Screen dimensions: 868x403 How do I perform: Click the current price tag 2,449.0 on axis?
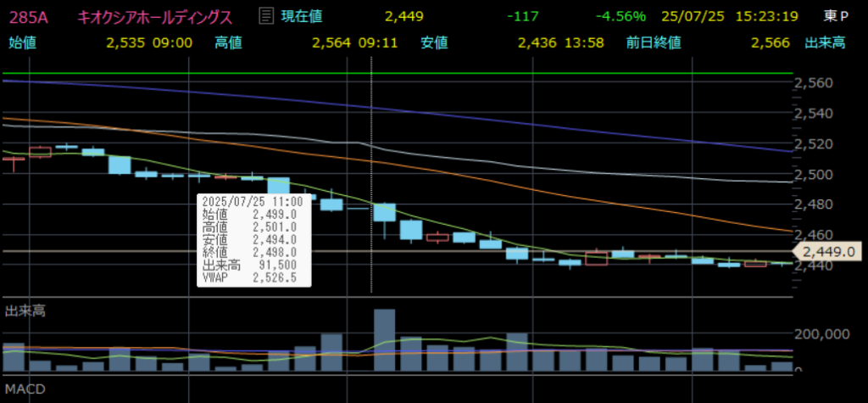click(x=826, y=252)
